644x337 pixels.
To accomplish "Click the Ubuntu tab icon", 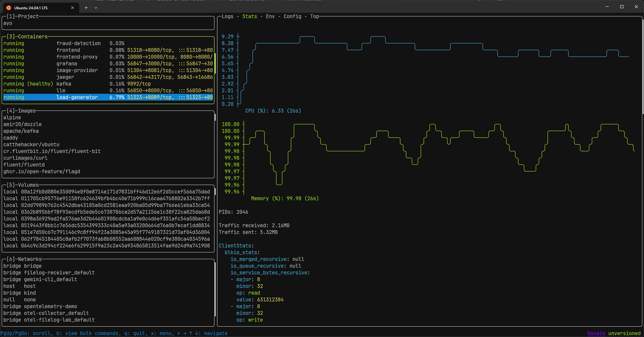I will tap(8, 7).
